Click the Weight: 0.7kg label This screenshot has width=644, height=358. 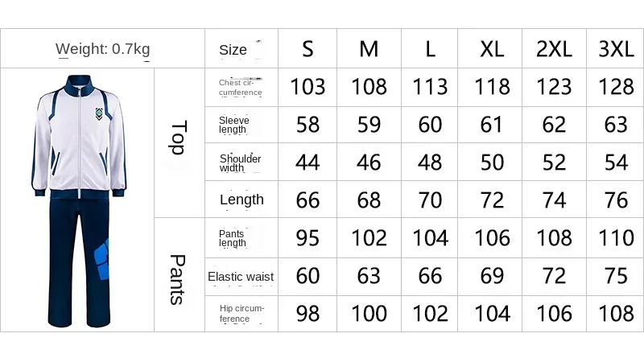click(x=103, y=49)
